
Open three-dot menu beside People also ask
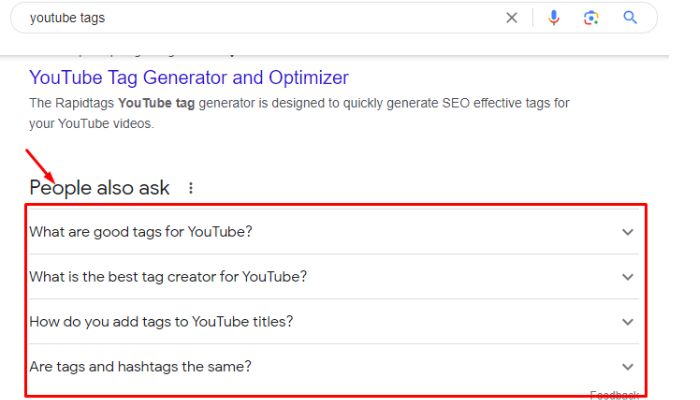(x=191, y=188)
